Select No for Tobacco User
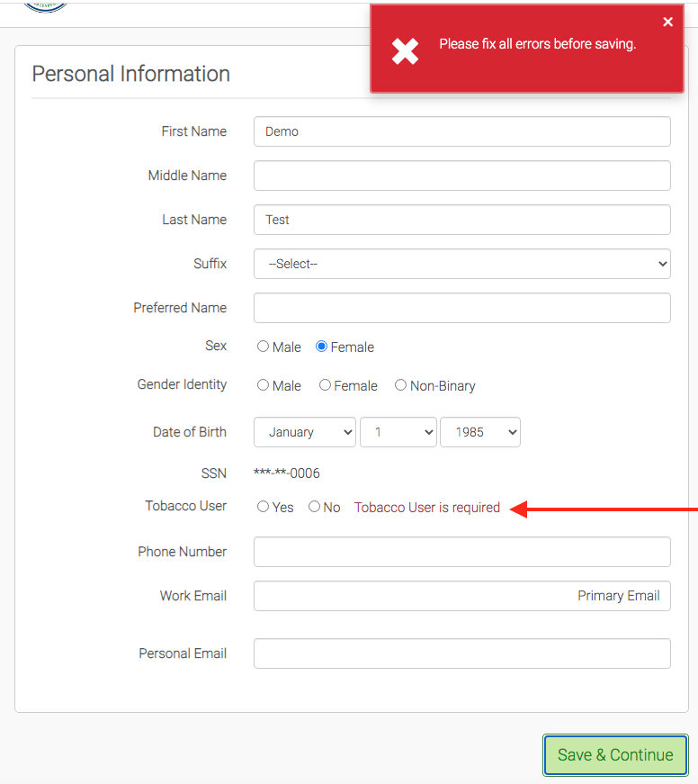698x784 pixels. coord(314,507)
